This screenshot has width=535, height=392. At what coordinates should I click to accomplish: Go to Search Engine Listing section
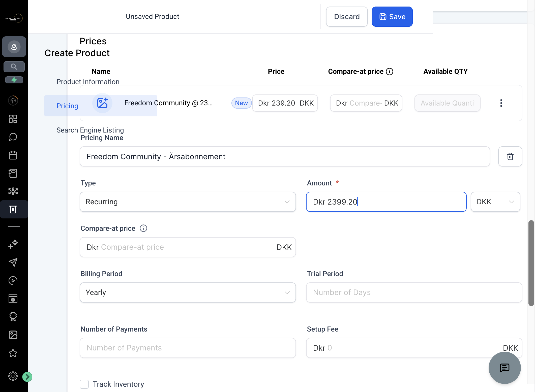pyautogui.click(x=90, y=130)
